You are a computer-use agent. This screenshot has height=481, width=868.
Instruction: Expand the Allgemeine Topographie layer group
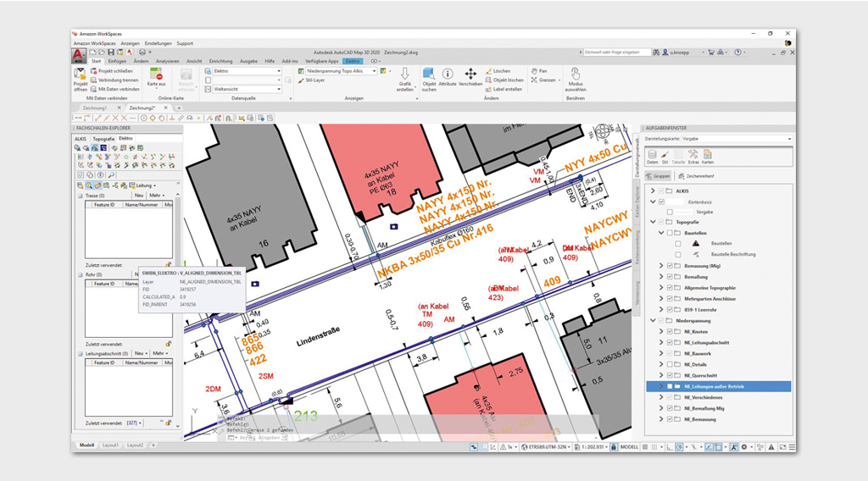coord(661,288)
